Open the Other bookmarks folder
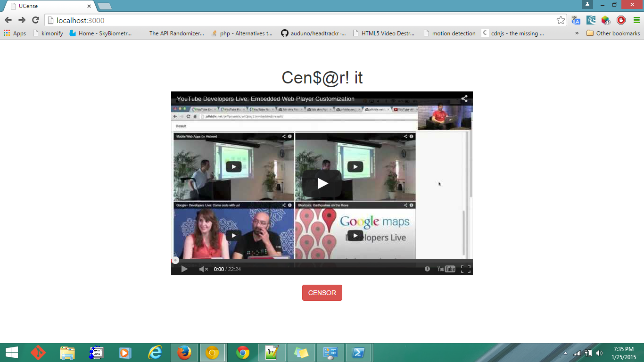Viewport: 644px width, 362px height. click(613, 33)
